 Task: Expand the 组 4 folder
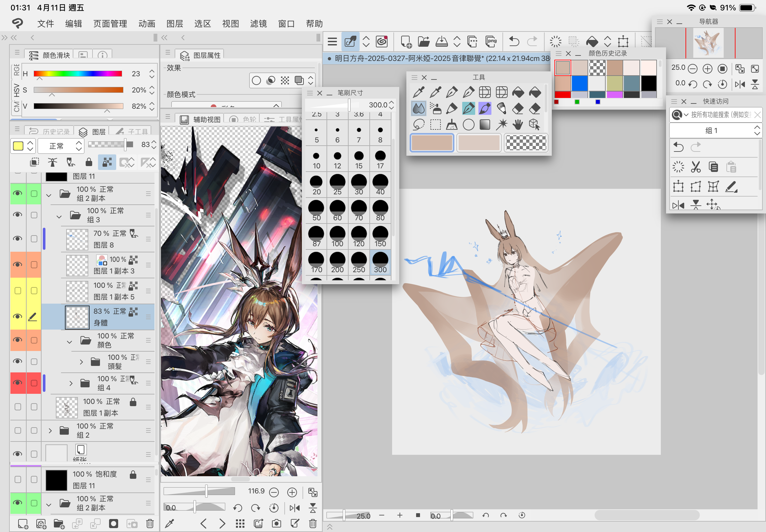tap(71, 383)
